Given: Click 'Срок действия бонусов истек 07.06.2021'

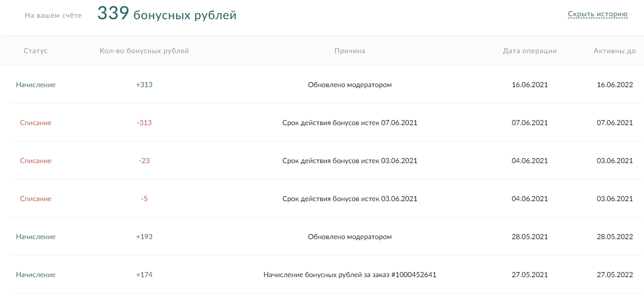Looking at the screenshot, I should click(x=350, y=123).
